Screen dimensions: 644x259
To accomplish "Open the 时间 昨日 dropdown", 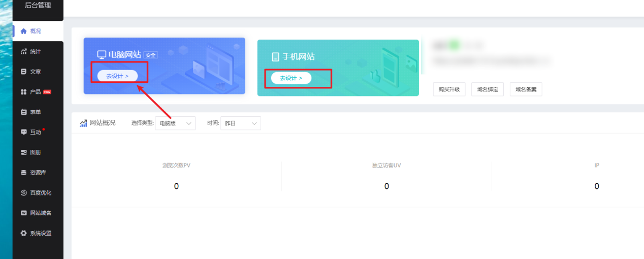I will click(x=241, y=123).
